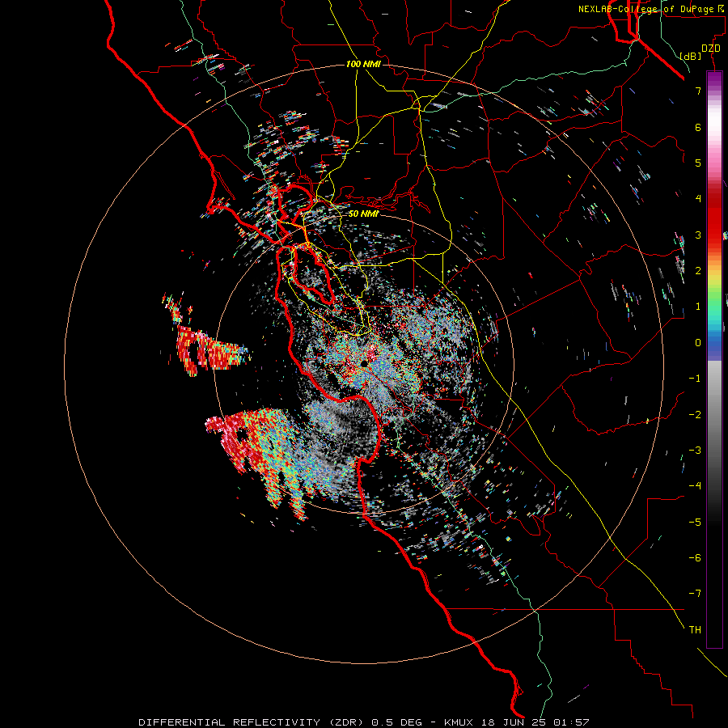Viewport: 728px width, 728px height.
Task: Click the 3 value on the scale
Action: (x=698, y=235)
